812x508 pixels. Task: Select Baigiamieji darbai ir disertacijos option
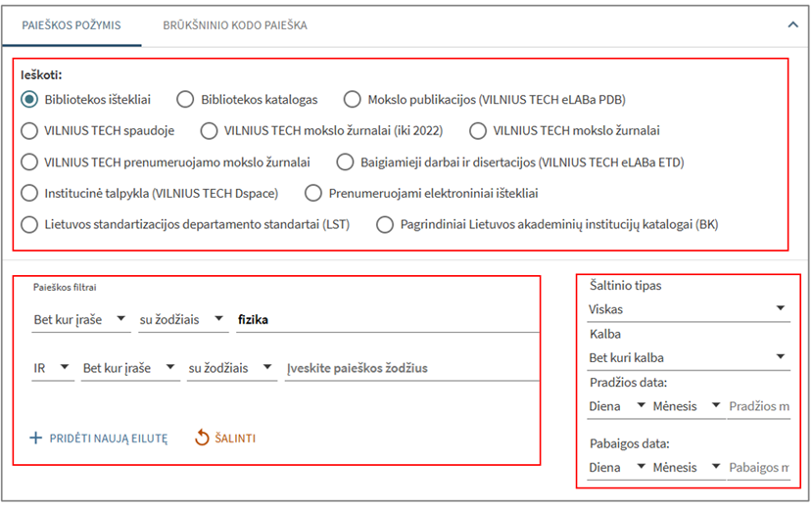click(345, 162)
